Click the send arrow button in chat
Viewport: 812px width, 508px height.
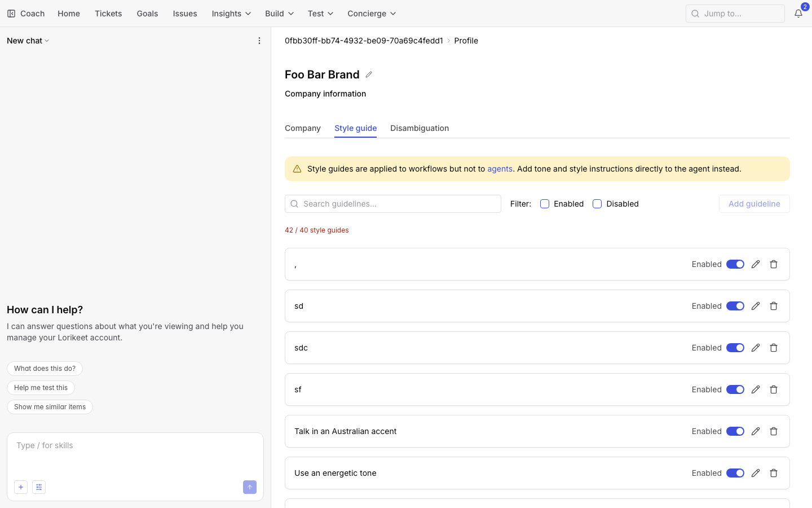click(250, 487)
